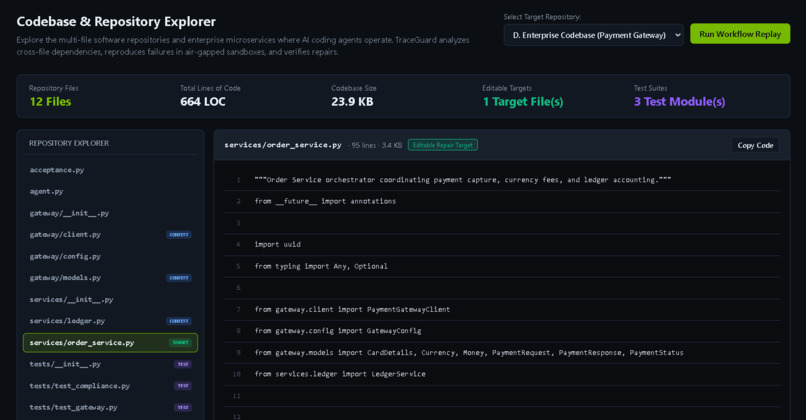The height and width of the screenshot is (420, 806).
Task: Click the TARGET badge on services/order_service.py
Action: (x=180, y=342)
